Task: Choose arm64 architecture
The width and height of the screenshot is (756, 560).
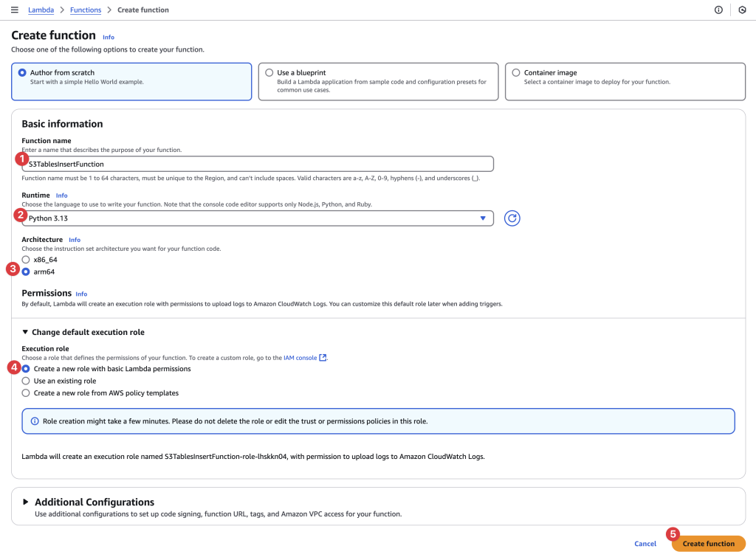Action: (x=26, y=272)
